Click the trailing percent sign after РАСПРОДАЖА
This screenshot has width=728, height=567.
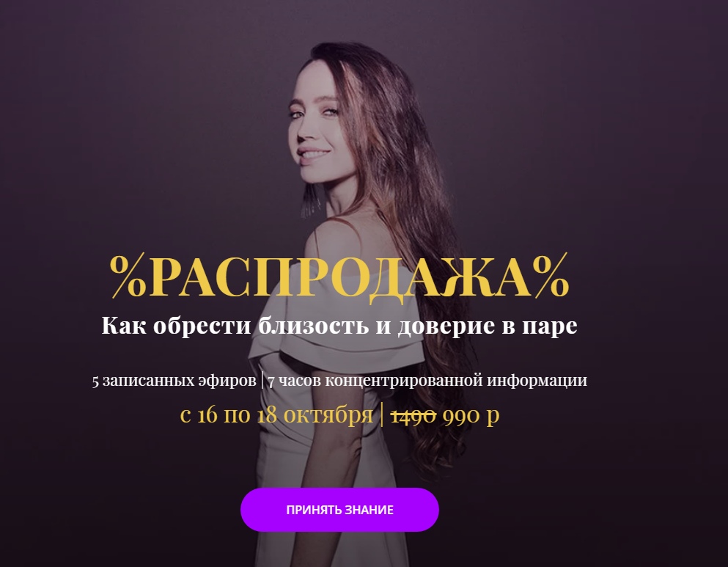pos(551,275)
